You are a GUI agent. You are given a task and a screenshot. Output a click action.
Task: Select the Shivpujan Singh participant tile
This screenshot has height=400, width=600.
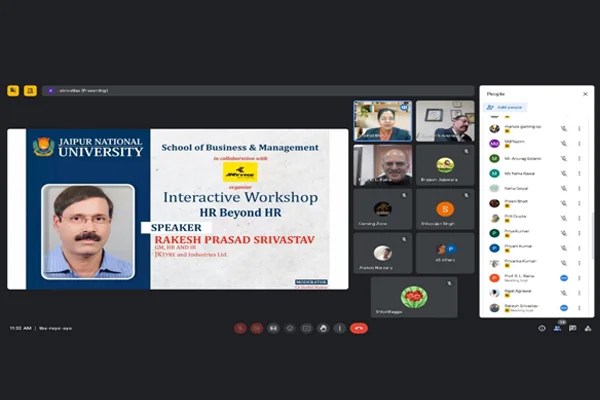click(x=445, y=209)
